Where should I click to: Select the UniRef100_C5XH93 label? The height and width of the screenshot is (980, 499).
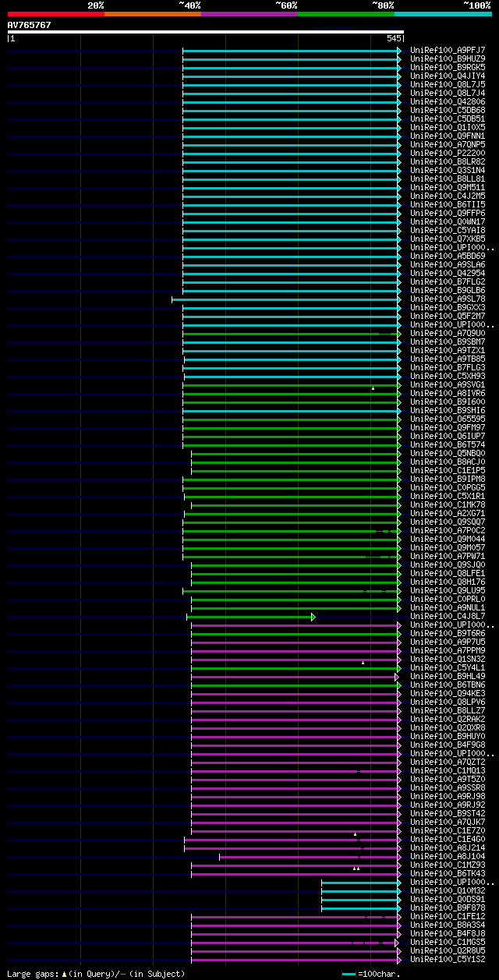coord(448,376)
